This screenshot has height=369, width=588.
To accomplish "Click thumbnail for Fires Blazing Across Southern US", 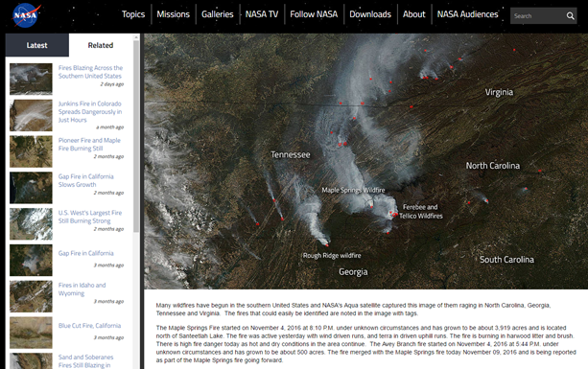I will click(31, 79).
